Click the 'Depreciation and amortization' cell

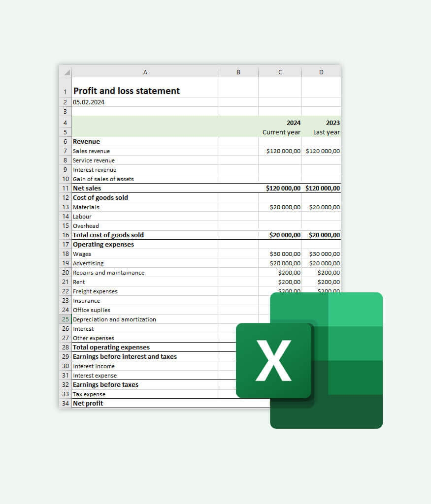coord(114,319)
